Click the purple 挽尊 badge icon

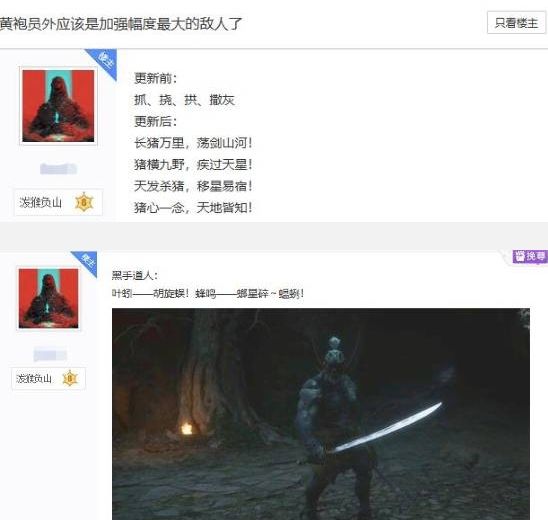[x=529, y=256]
